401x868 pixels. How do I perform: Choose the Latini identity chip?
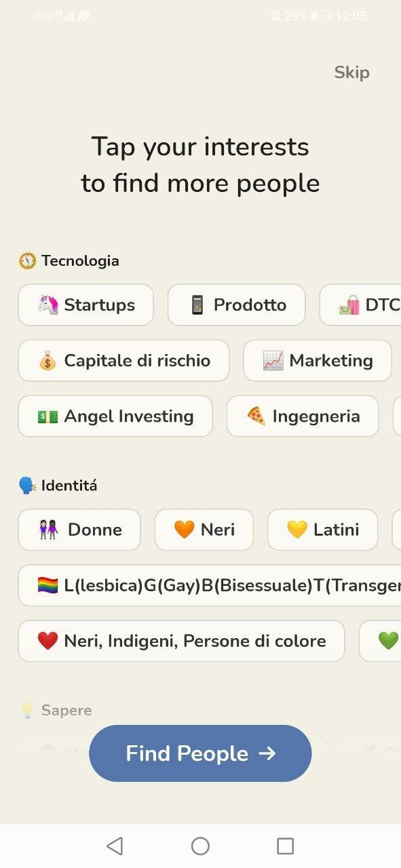[x=323, y=530]
